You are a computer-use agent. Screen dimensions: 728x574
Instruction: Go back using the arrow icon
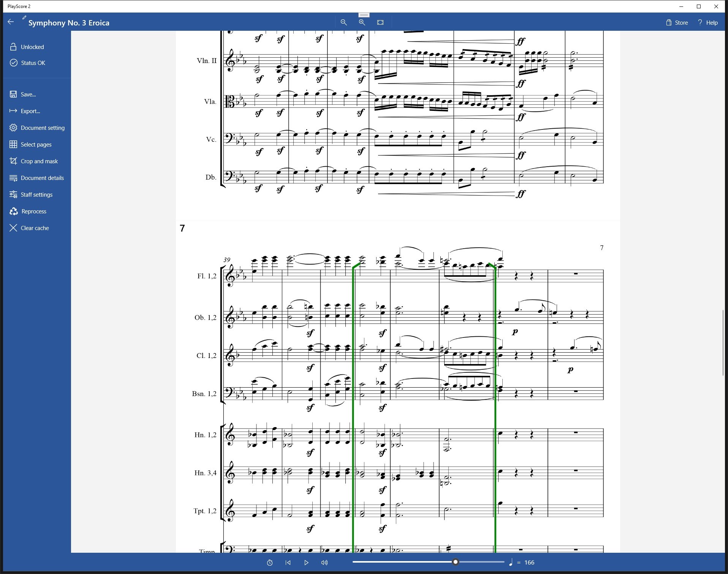pyautogui.click(x=11, y=22)
